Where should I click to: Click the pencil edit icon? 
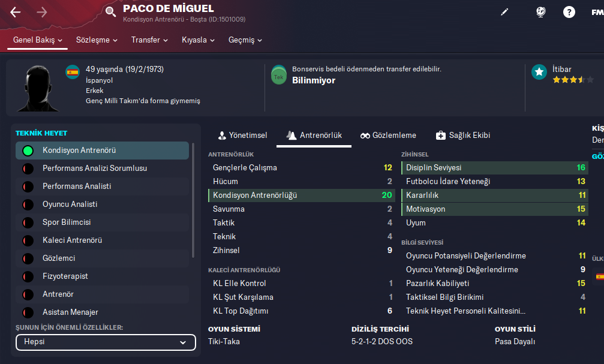[504, 12]
